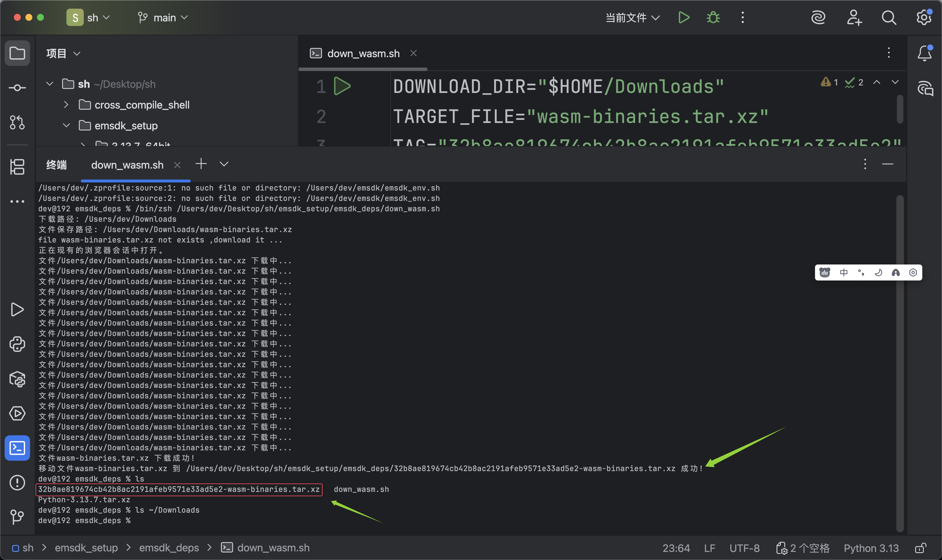Expand the cross_compile_shell folder
This screenshot has width=942, height=560.
66,104
